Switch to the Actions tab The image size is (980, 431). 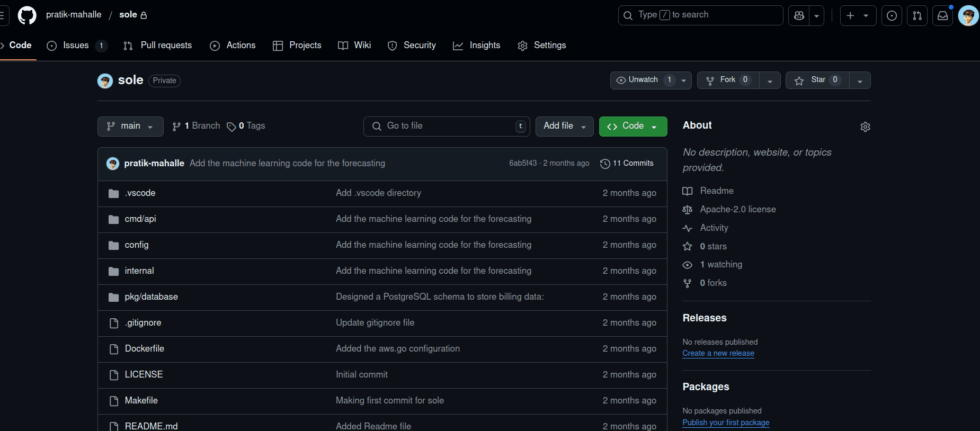233,46
